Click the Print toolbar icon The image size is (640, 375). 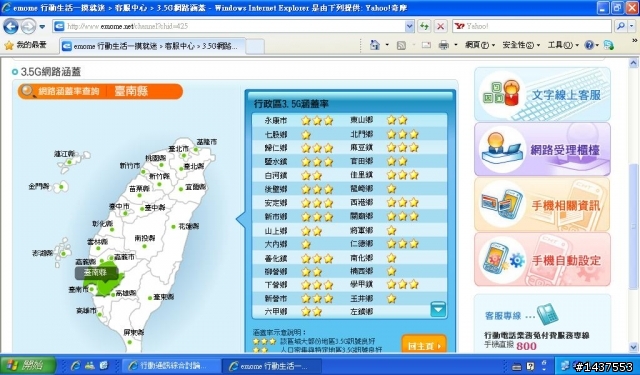click(x=443, y=45)
